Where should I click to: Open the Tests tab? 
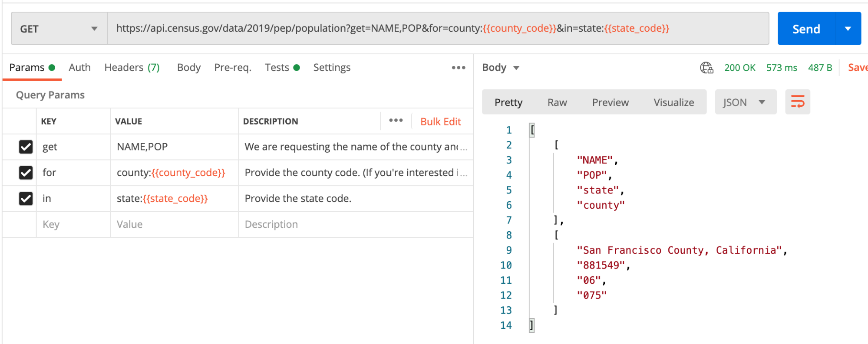282,68
